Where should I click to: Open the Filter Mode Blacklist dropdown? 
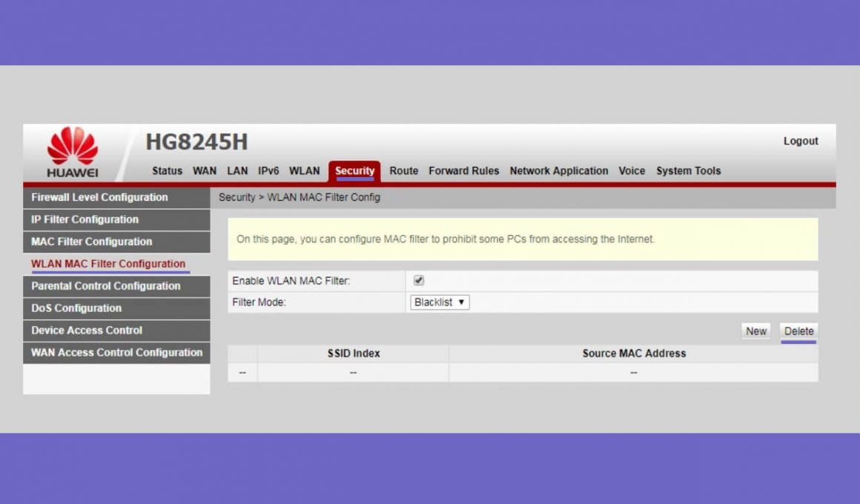click(x=440, y=302)
